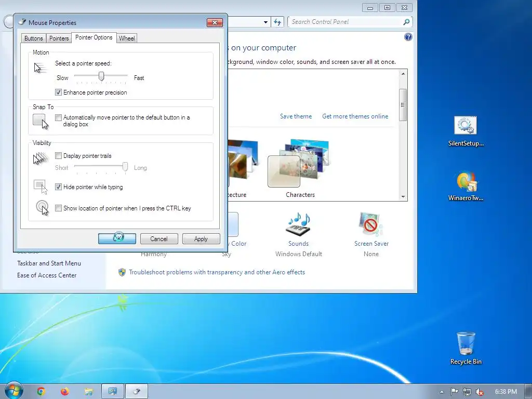The height and width of the screenshot is (399, 532).
Task: Open the Windows Start button
Action: point(14,391)
